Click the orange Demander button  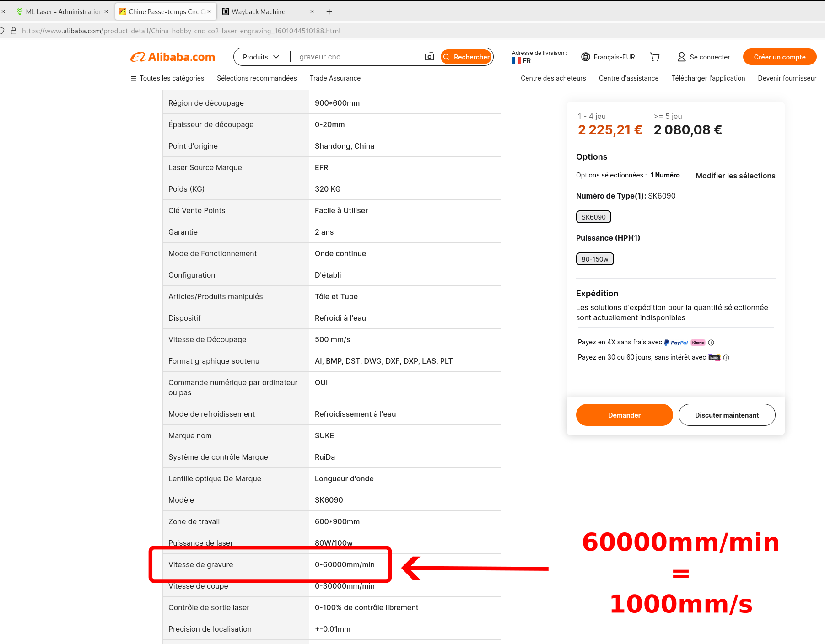point(624,415)
